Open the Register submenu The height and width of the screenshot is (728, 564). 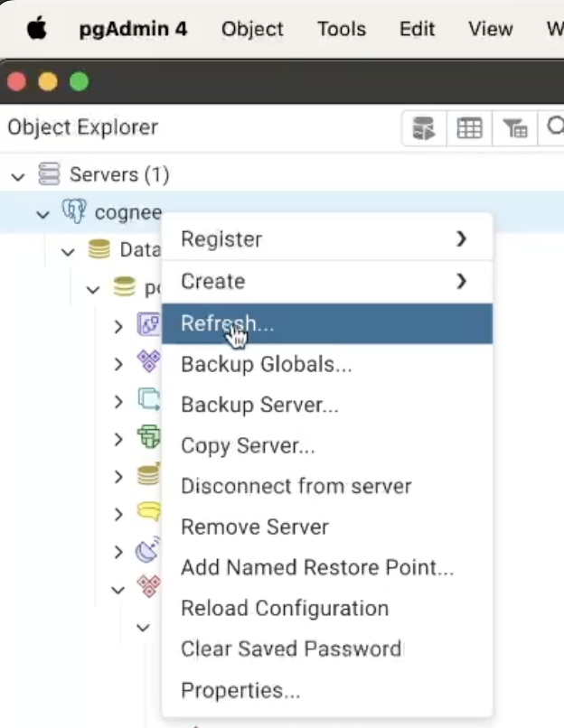[x=326, y=239]
